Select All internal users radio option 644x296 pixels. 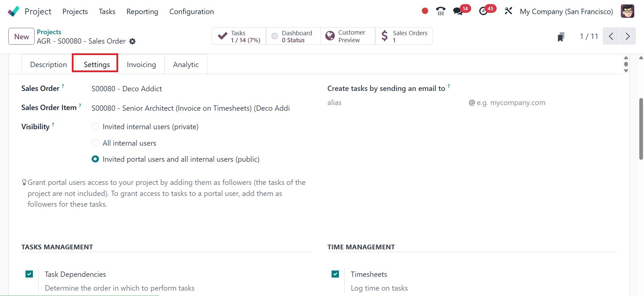pos(95,143)
